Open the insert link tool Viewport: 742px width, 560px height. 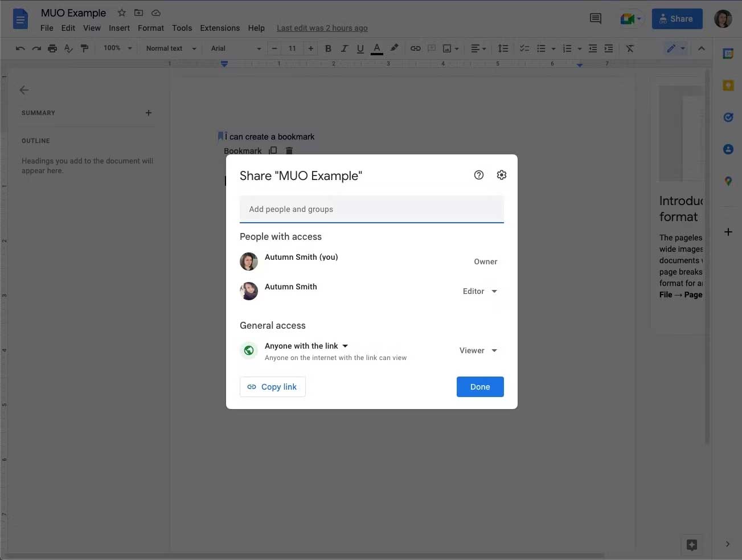click(x=415, y=48)
